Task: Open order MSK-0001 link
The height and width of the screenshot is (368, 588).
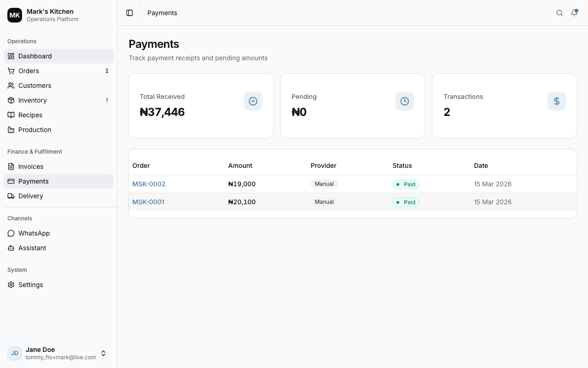Action: coord(148,202)
